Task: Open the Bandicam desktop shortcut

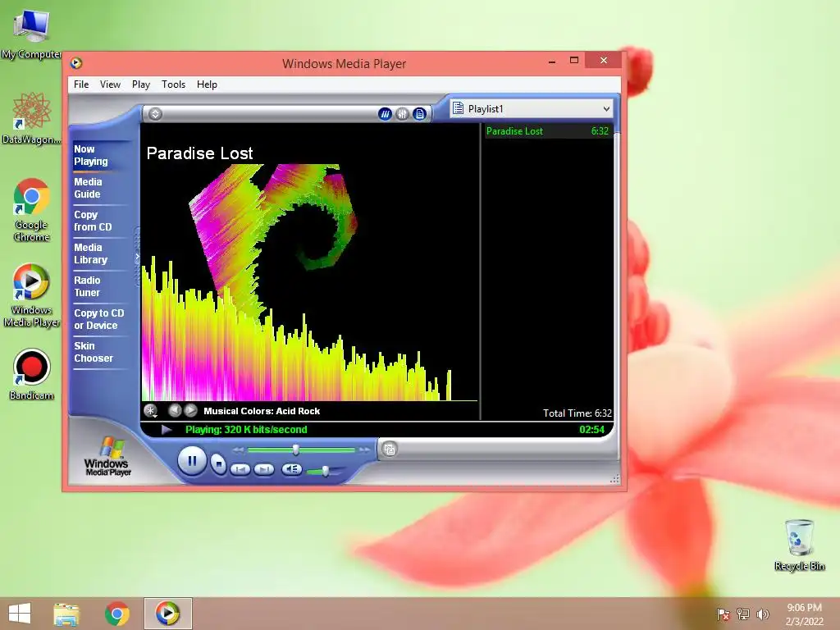Action: click(32, 374)
